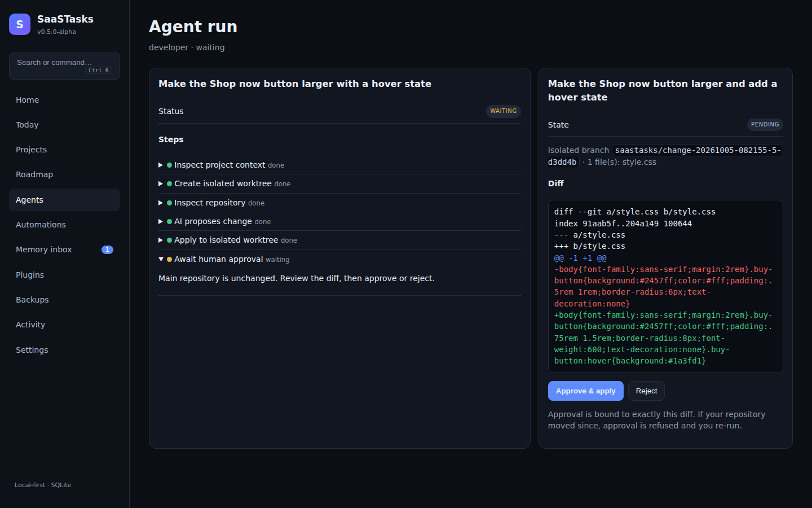Viewport: 812px width, 508px height.
Task: Reject the proposed diff
Action: [x=646, y=391]
